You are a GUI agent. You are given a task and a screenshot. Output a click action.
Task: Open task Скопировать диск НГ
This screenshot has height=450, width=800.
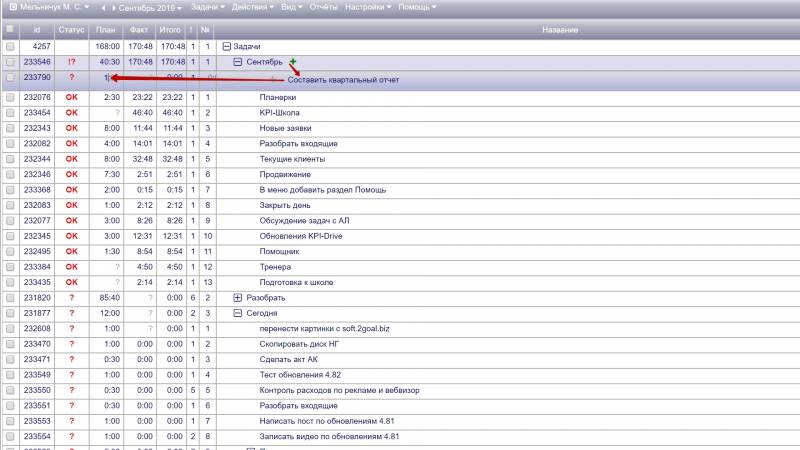point(299,344)
